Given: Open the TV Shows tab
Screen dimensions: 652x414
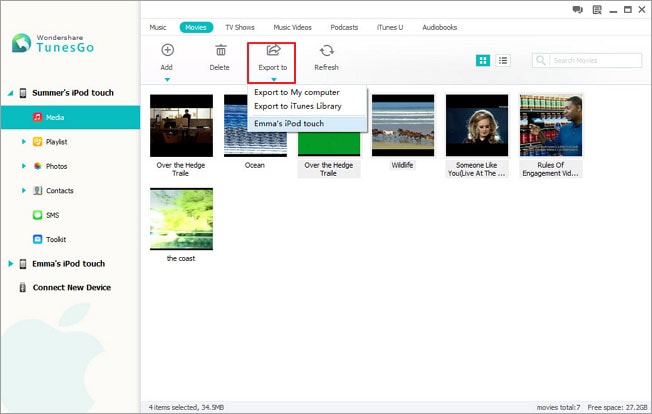Looking at the screenshot, I should [240, 27].
